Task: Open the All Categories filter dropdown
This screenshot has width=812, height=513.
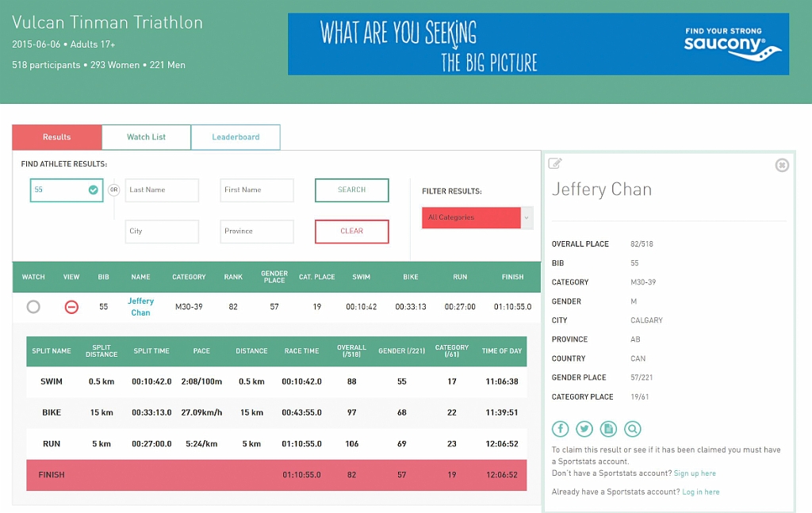Action: (x=472, y=217)
